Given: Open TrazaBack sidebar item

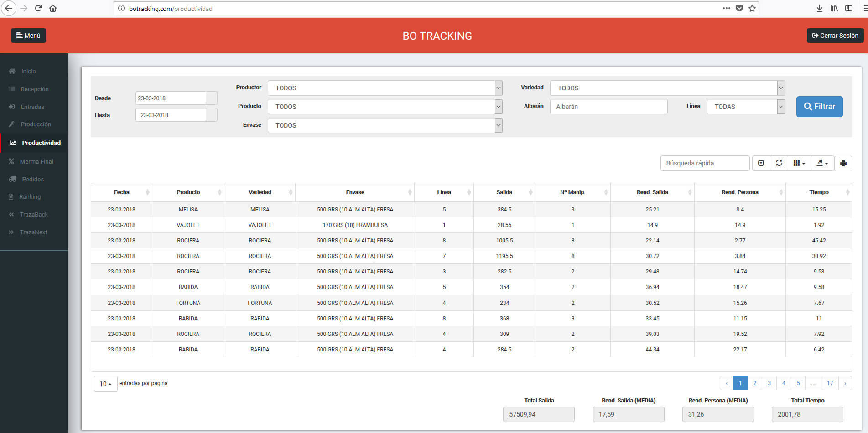Looking at the screenshot, I should [34, 214].
